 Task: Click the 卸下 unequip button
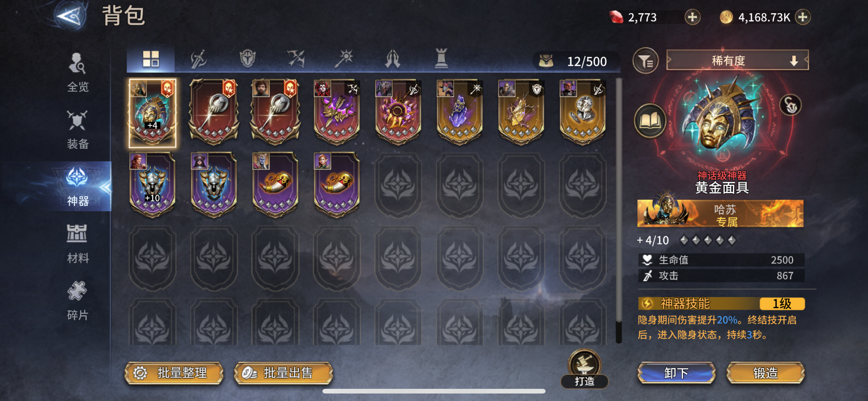click(676, 373)
